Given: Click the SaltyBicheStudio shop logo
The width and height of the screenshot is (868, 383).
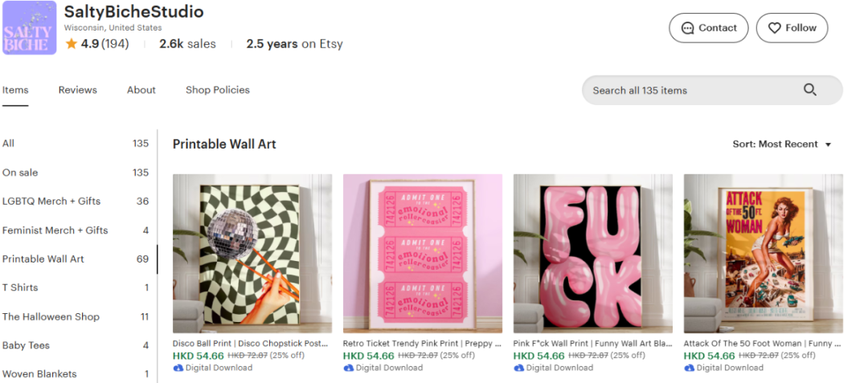Looking at the screenshot, I should [29, 28].
